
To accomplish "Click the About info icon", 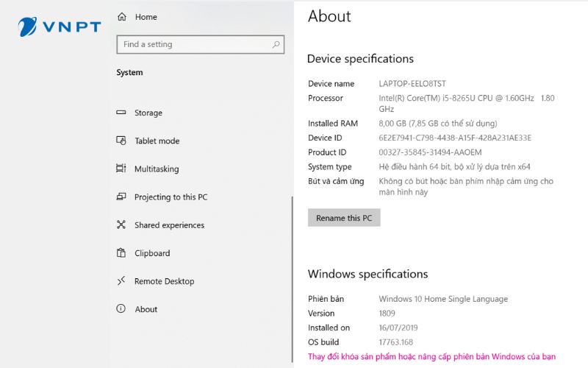I will (x=121, y=309).
